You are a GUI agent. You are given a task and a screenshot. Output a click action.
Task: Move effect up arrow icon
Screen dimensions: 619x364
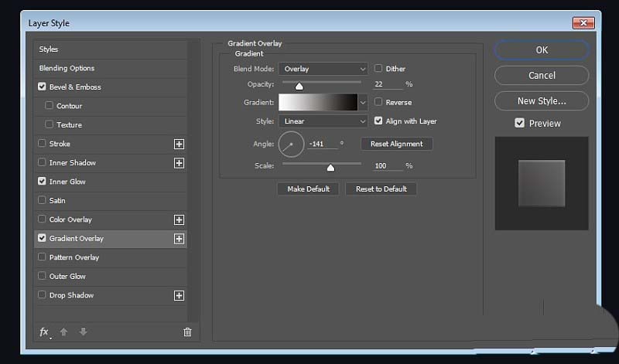(63, 332)
